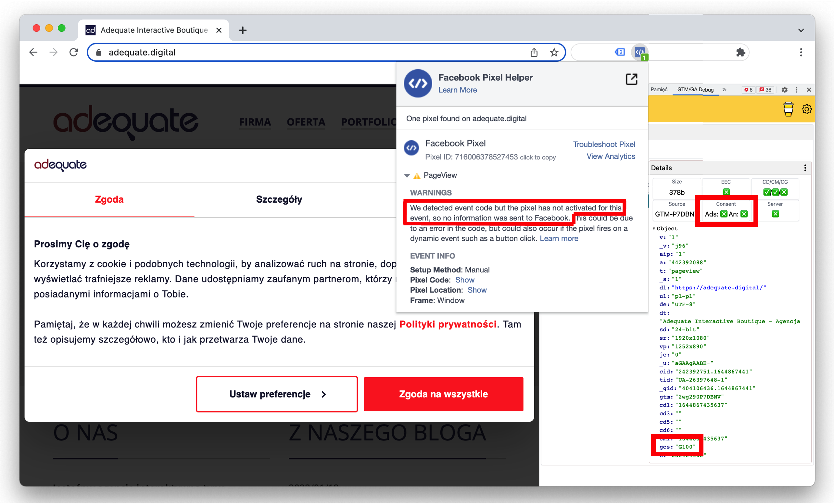Collapse the PageView event triangle
This screenshot has width=834, height=504.
pyautogui.click(x=407, y=176)
